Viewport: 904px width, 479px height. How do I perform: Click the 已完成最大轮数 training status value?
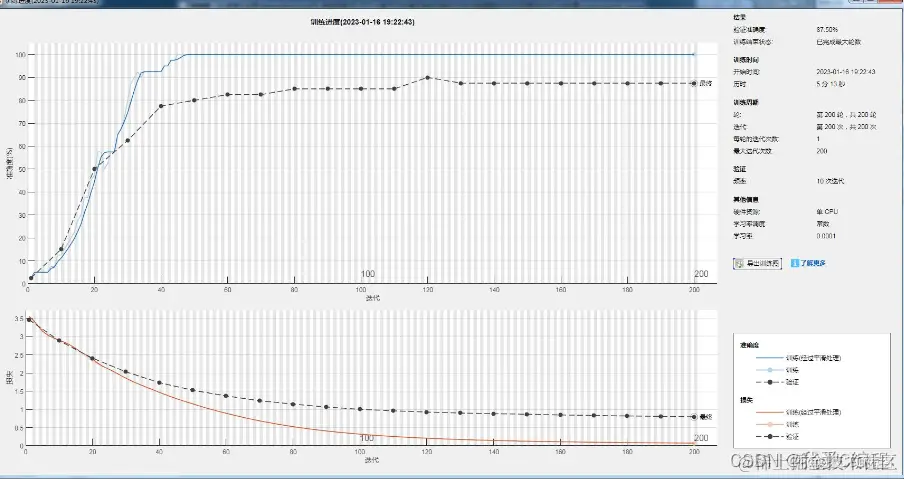(839, 42)
